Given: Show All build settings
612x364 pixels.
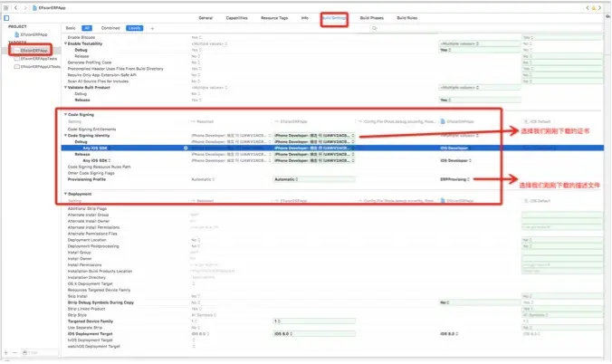Looking at the screenshot, I should coord(87,28).
